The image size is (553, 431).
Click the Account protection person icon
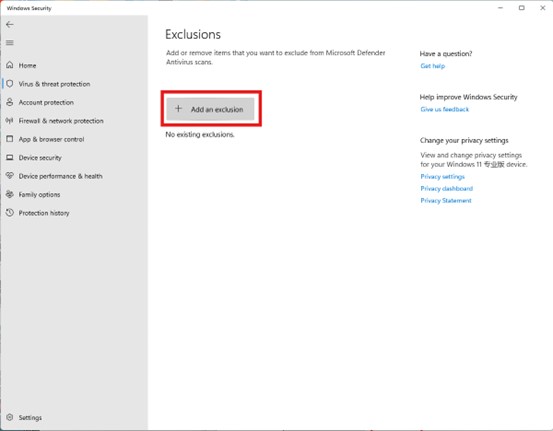(x=10, y=102)
